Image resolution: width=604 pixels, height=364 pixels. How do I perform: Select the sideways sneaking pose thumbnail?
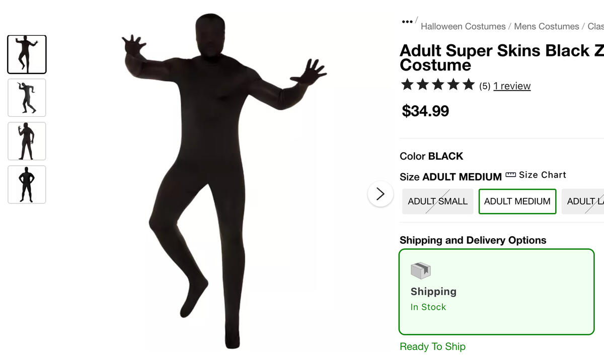tap(27, 98)
